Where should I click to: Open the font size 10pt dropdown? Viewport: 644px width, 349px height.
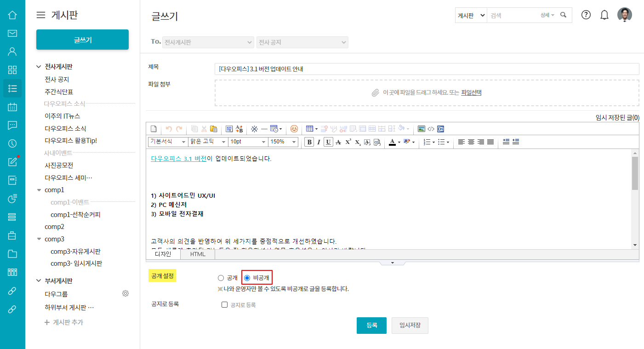(x=248, y=142)
